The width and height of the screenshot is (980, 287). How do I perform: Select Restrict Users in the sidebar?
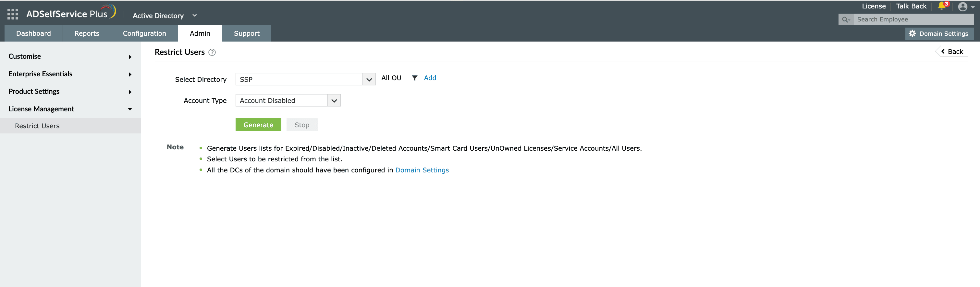(70, 126)
